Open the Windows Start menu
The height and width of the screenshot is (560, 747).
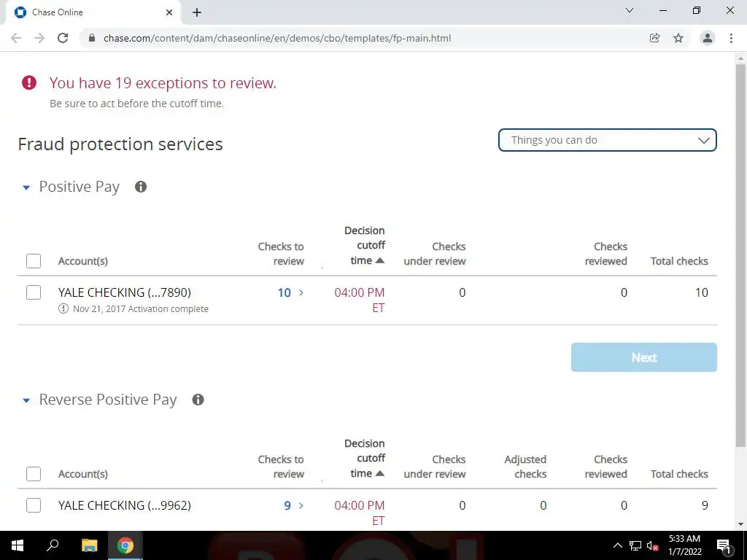[x=18, y=545]
